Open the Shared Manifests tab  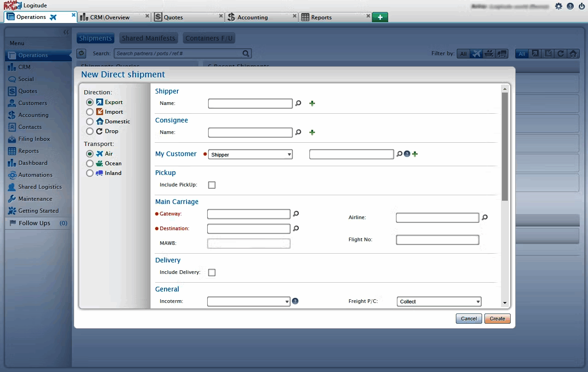148,38
